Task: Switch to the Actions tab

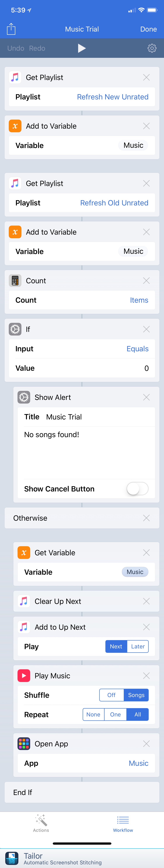Action: coord(41,823)
